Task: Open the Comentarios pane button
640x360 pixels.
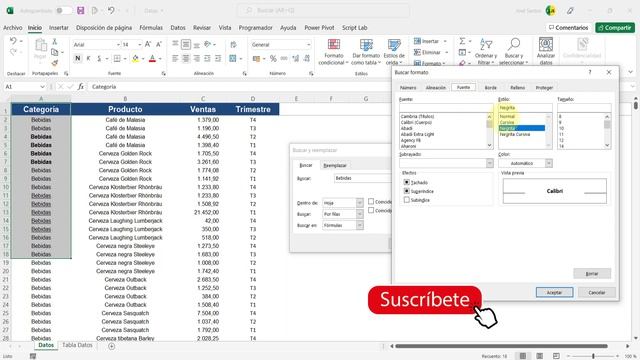Action: click(x=569, y=28)
